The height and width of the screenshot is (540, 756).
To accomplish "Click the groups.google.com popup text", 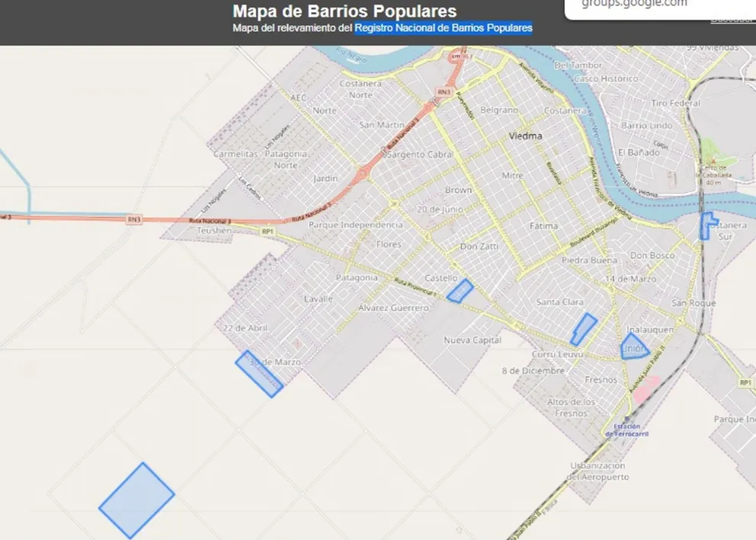I will pos(634,3).
